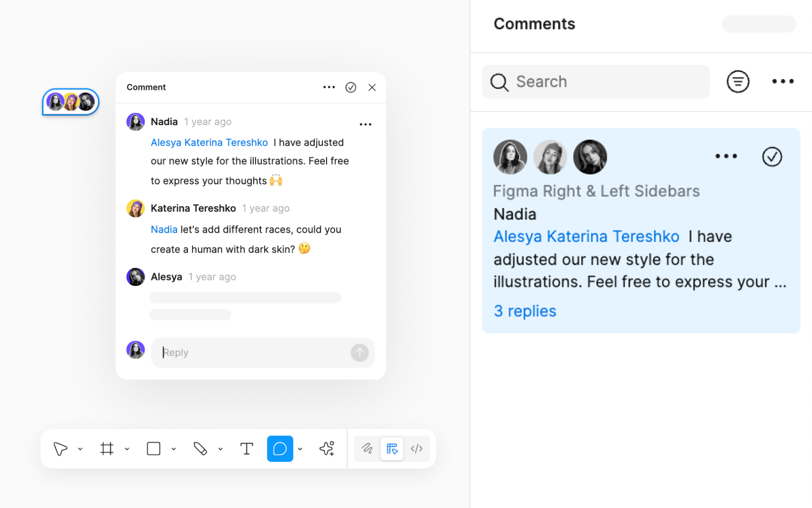Open the comment sort and filter options
812x508 pixels.
pos(738,81)
